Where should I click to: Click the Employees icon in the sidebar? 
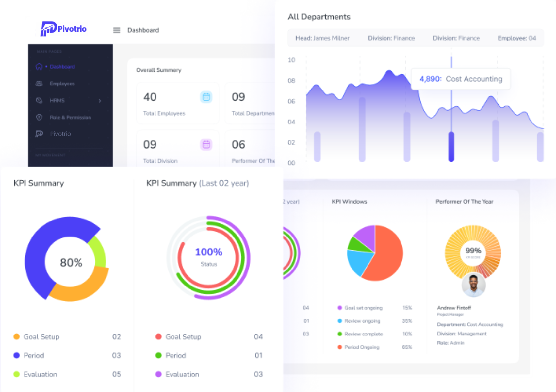pyautogui.click(x=39, y=83)
